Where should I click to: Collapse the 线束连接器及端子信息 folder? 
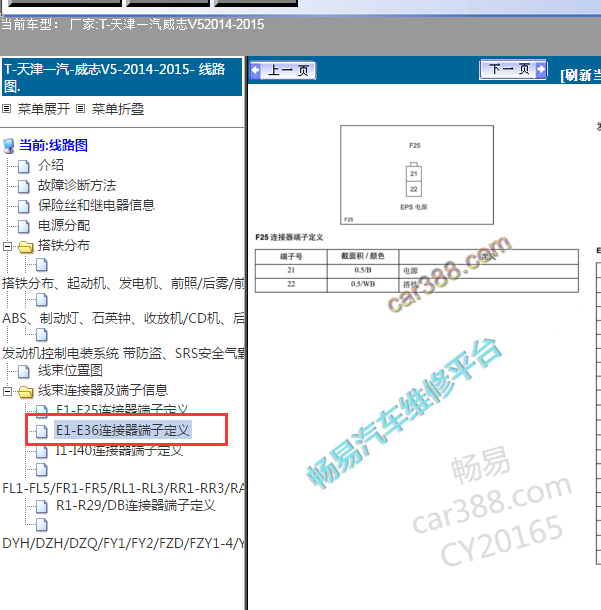[7, 391]
